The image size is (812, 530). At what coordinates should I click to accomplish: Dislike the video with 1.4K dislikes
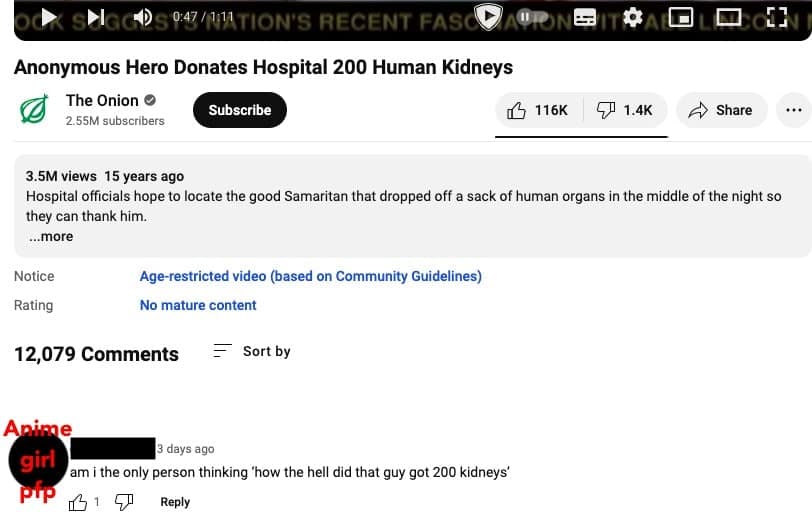[624, 110]
